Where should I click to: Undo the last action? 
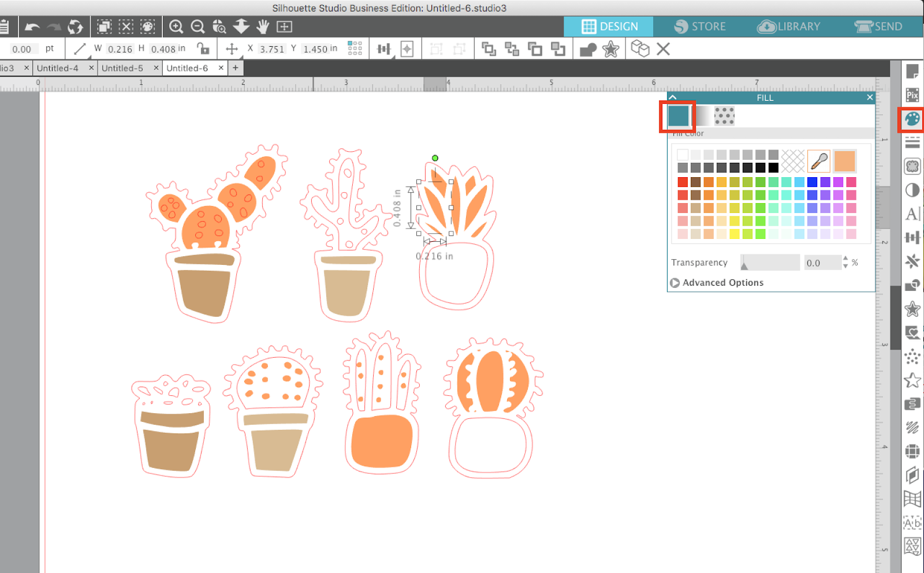pos(33,27)
